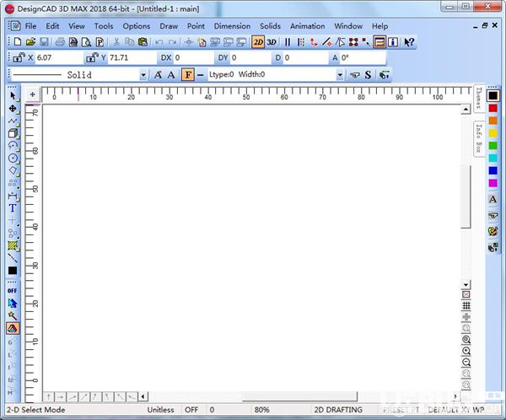Click the context help arrow icon
Viewport: 506px width, 420px height.
[409, 42]
